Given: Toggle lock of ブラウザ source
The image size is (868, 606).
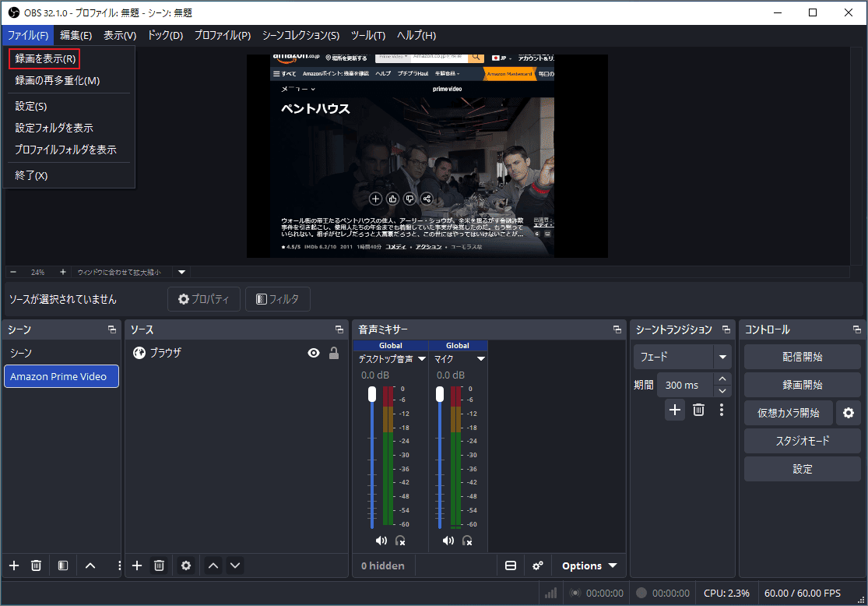Looking at the screenshot, I should click(x=334, y=353).
